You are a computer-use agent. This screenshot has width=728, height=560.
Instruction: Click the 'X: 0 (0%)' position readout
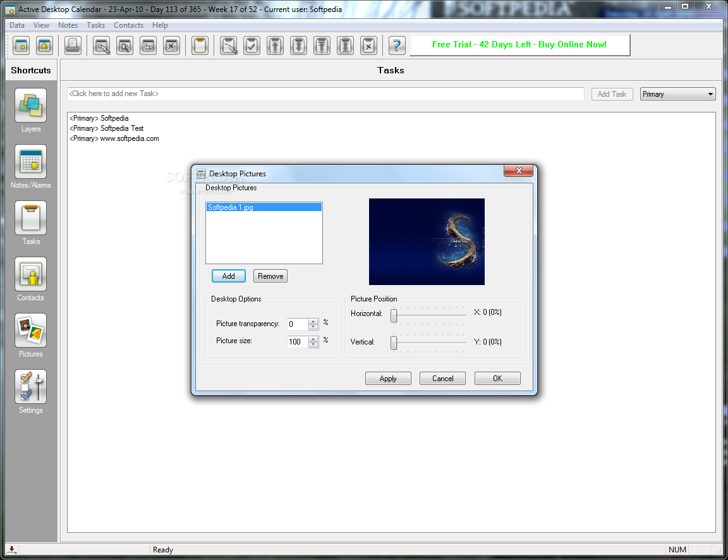487,312
